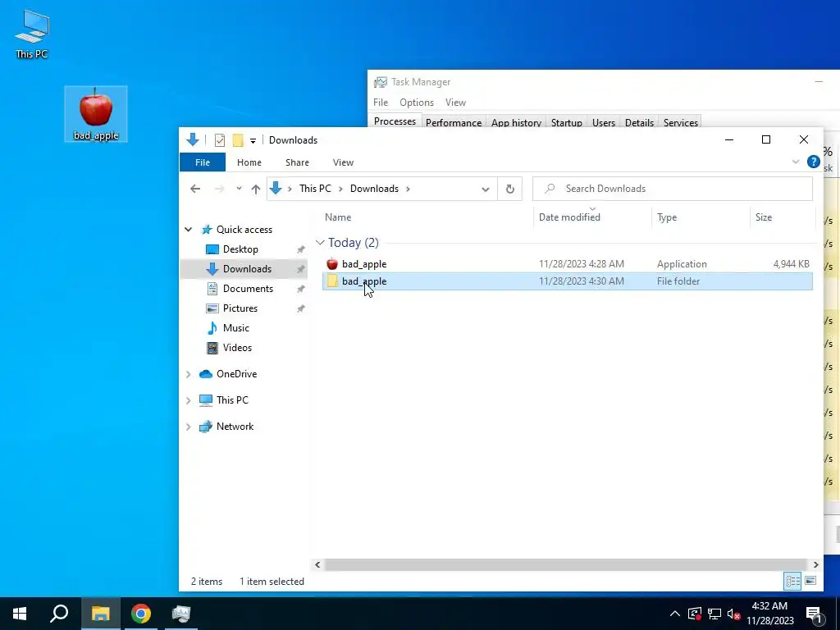Open the File menu in Task Manager
Image resolution: width=840 pixels, height=630 pixels.
pos(381,103)
